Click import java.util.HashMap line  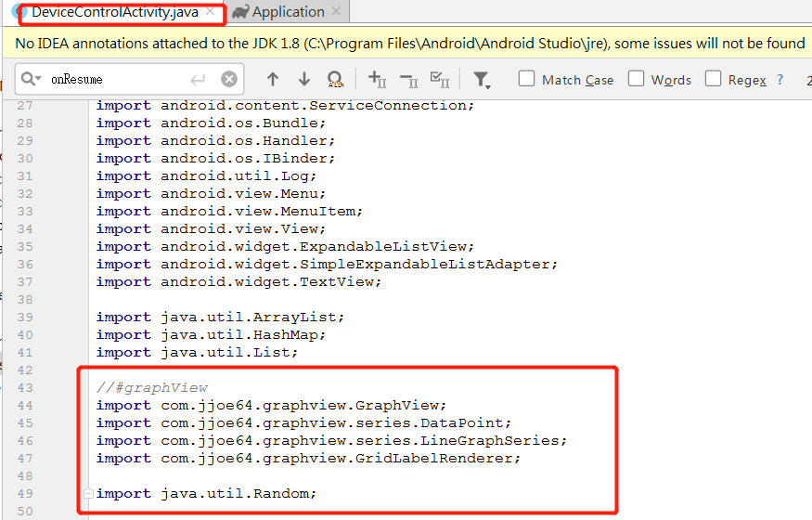click(x=211, y=334)
